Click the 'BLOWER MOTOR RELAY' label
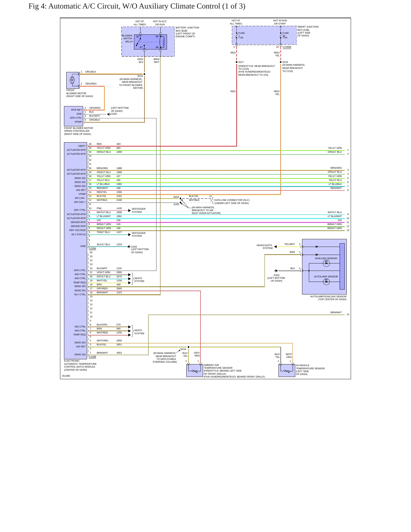Image resolution: width=411 pixels, height=532 pixels. (128, 39)
